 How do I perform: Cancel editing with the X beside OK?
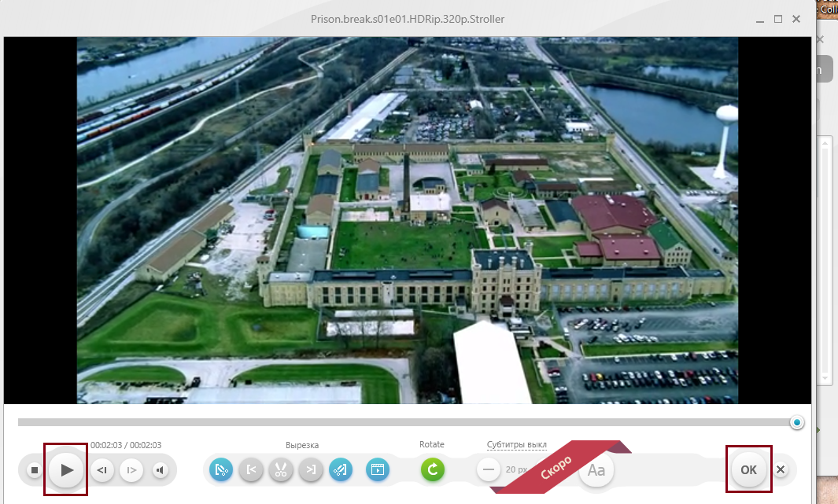(781, 470)
